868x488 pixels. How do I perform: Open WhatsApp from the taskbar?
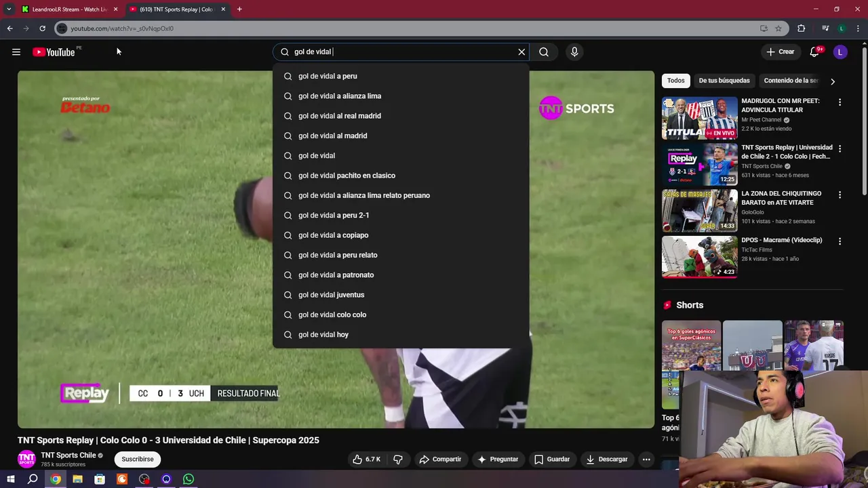[x=189, y=479]
